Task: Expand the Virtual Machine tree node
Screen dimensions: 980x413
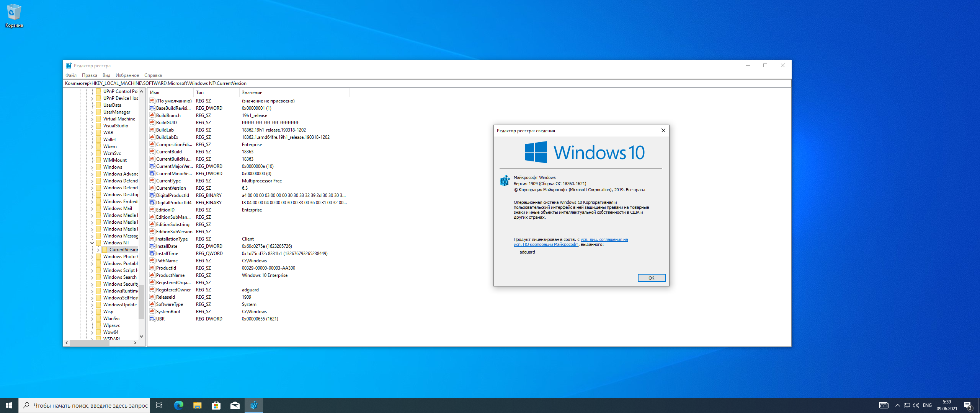Action: pos(92,119)
